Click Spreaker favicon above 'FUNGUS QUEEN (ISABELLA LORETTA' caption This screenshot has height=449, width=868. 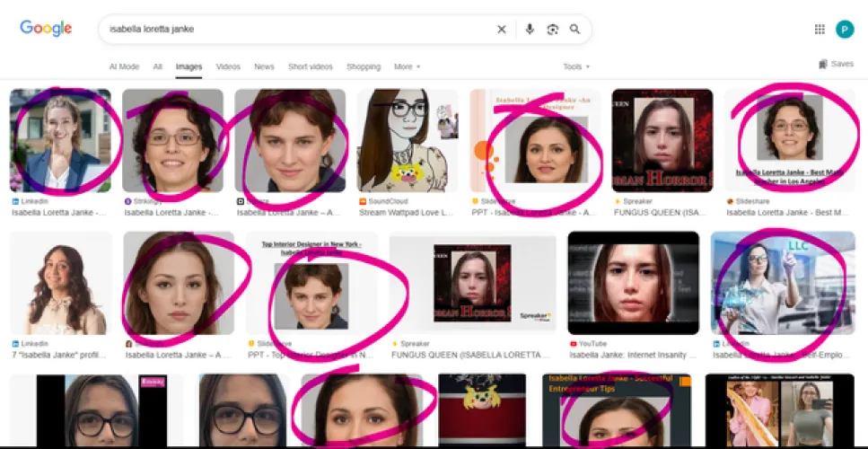[x=395, y=344]
